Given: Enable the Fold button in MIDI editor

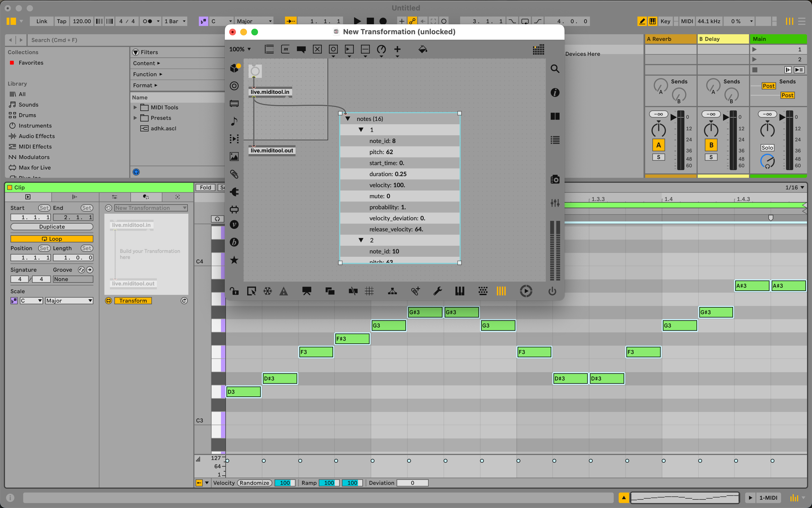Looking at the screenshot, I should [205, 187].
